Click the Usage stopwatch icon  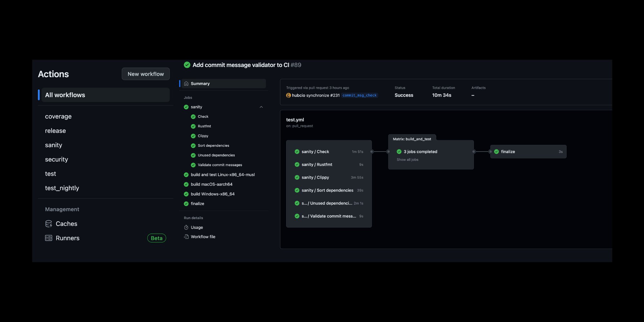tap(186, 227)
